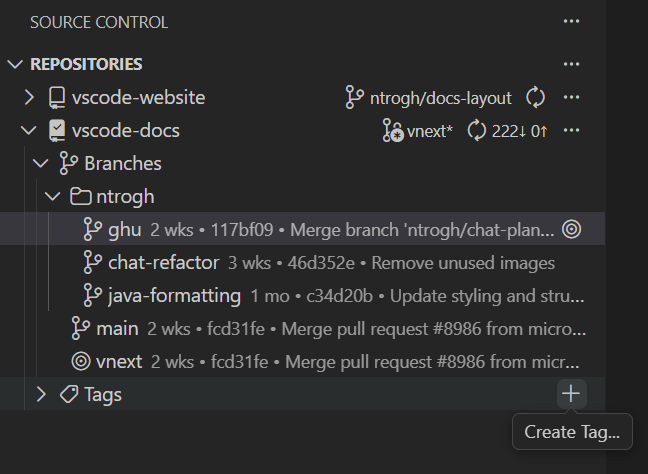Open the Source Control more actions ellipsis
The height and width of the screenshot is (474, 648).
click(x=571, y=21)
